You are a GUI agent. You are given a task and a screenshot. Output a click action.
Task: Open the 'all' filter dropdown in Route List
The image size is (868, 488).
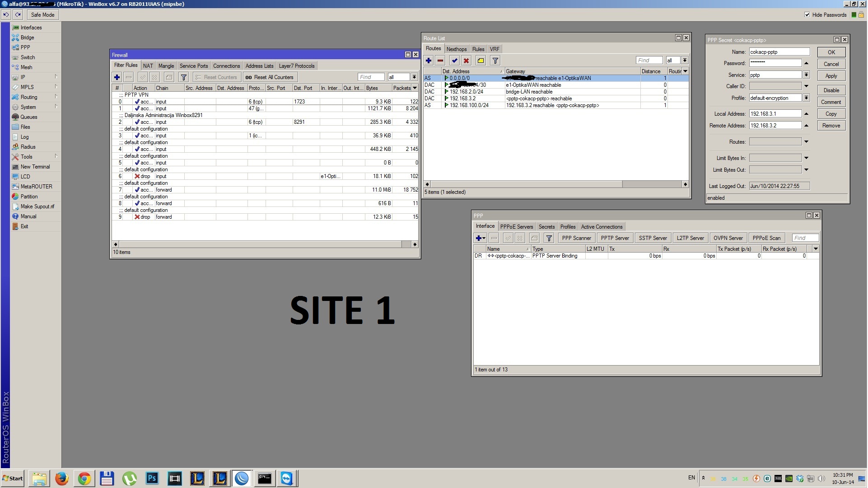pos(685,61)
